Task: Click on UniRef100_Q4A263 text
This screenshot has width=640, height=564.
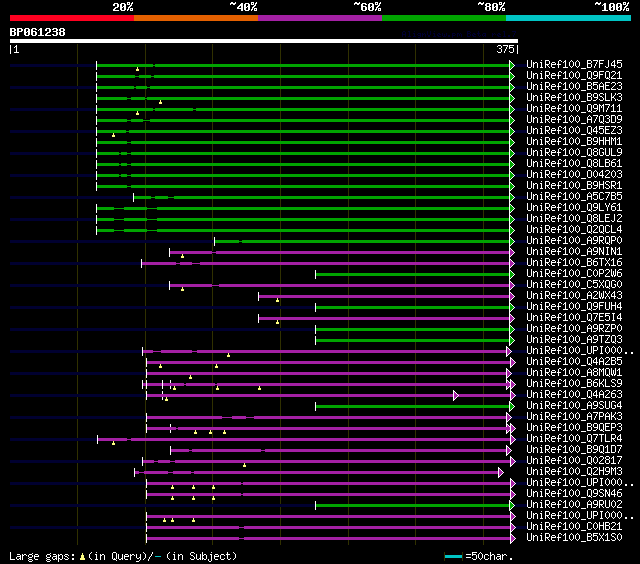Action: [574, 395]
